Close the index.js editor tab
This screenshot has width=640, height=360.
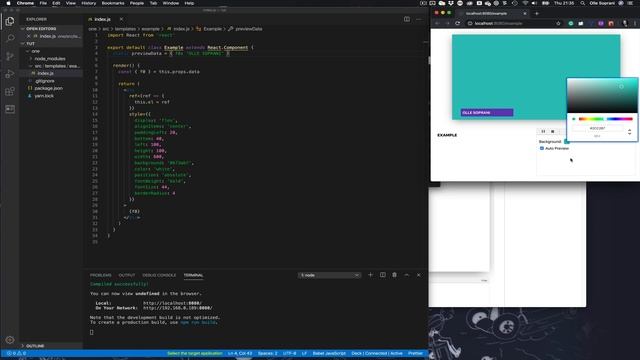tap(121, 19)
